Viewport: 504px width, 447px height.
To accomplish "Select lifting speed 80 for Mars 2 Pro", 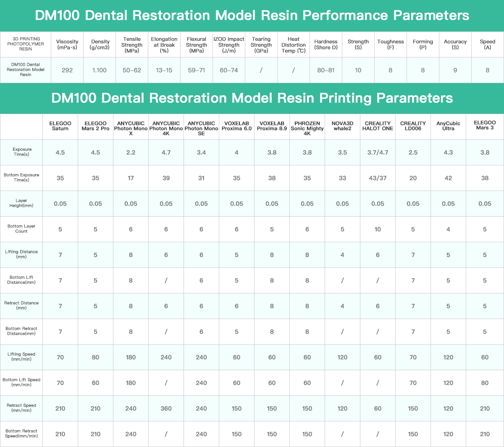I will [x=96, y=357].
